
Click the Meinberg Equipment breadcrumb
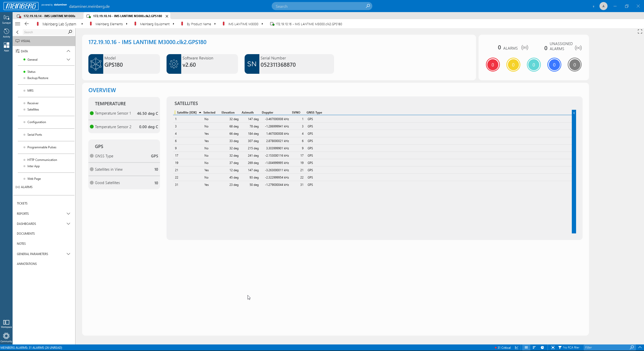(155, 24)
